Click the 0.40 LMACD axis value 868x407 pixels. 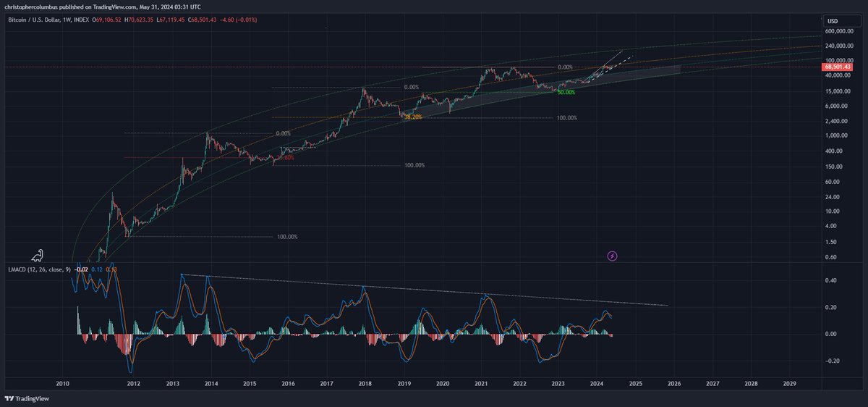click(x=833, y=280)
